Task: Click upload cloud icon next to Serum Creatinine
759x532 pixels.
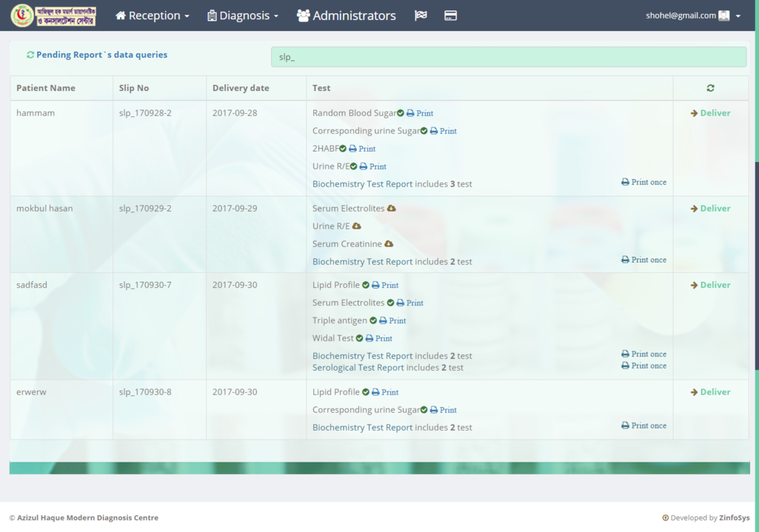Action: click(x=389, y=244)
